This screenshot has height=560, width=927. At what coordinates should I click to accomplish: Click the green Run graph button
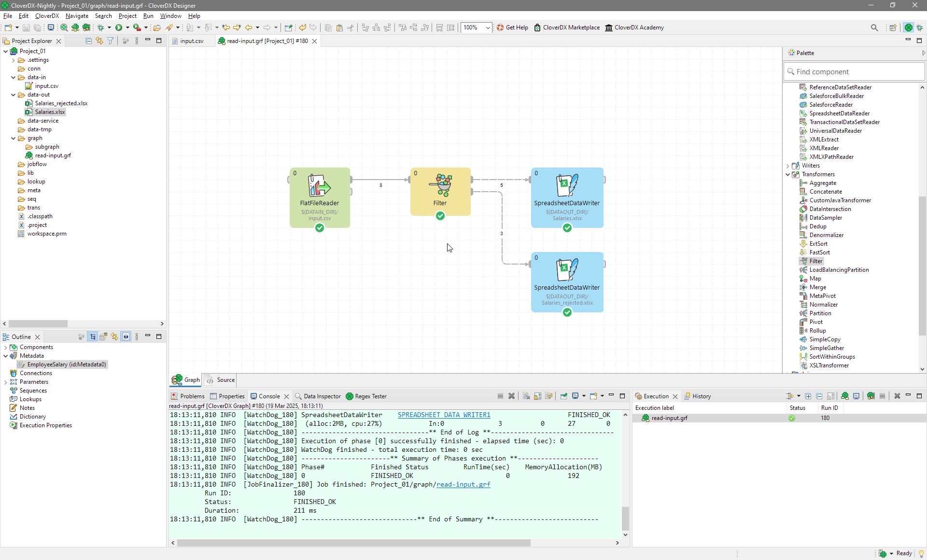pos(119,28)
